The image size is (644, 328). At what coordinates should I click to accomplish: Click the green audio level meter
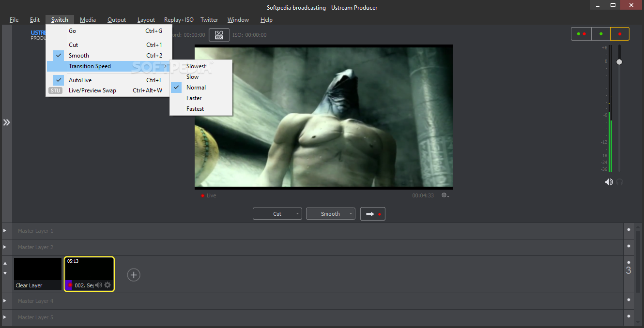[610, 142]
